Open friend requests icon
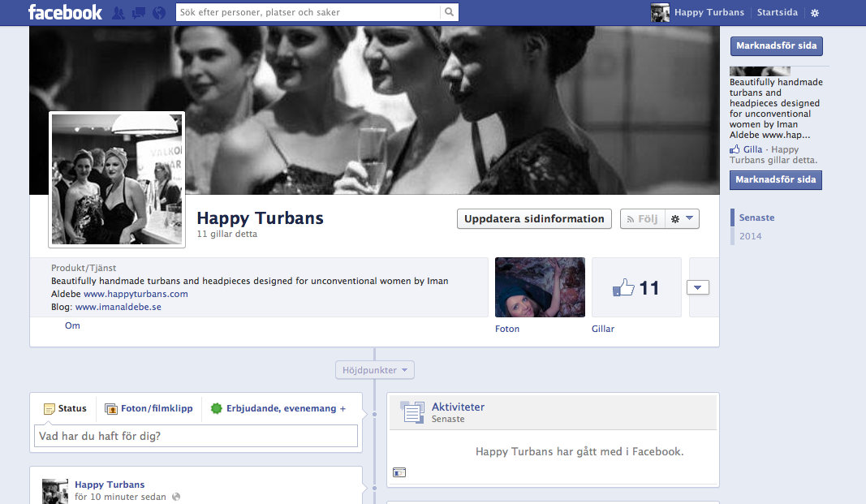The image size is (866, 504). coord(118,13)
